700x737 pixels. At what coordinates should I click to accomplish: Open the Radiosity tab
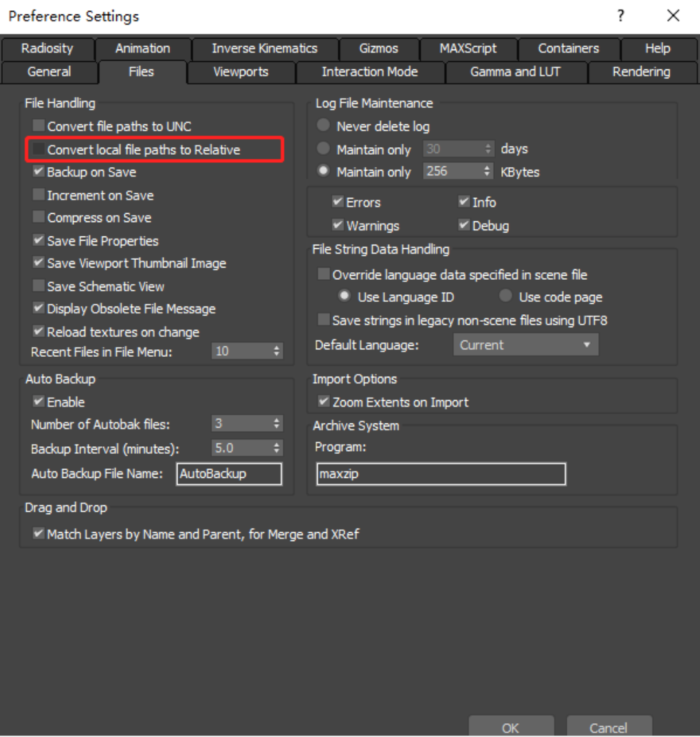pos(47,48)
